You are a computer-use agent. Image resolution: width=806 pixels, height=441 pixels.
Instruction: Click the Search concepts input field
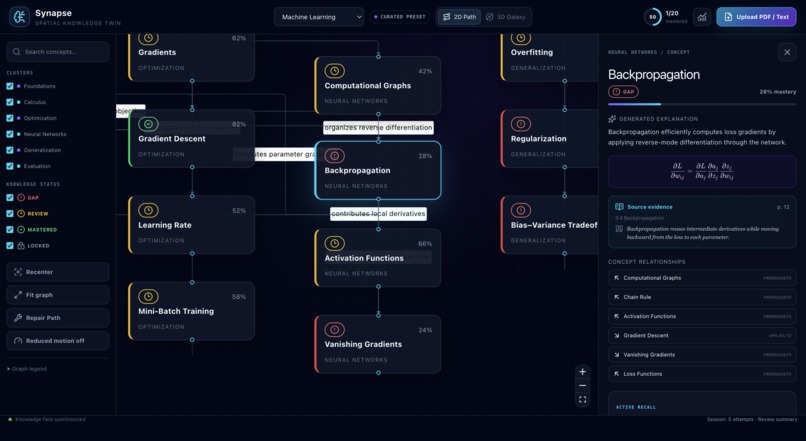pos(58,52)
